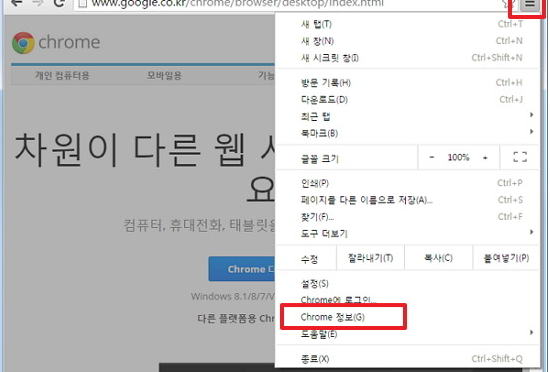The height and width of the screenshot is (372, 550).
Task: Decrease zoom with the minus button
Action: [432, 157]
